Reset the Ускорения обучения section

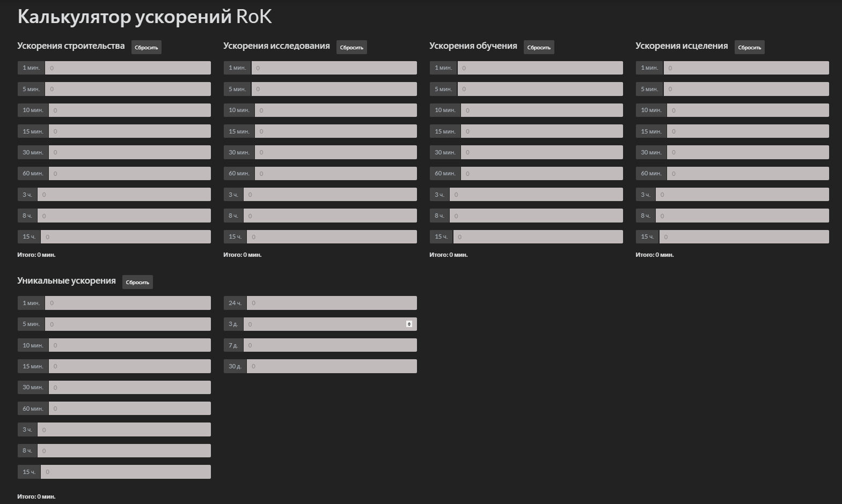(539, 47)
